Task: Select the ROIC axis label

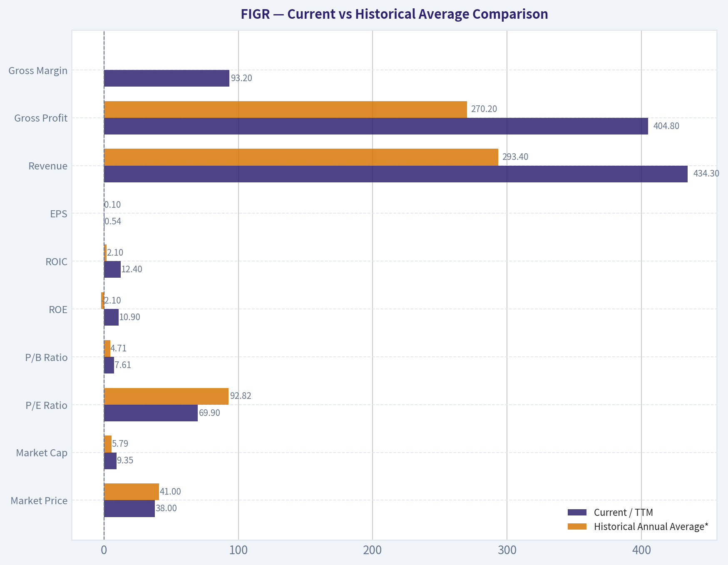Action: [x=57, y=262]
